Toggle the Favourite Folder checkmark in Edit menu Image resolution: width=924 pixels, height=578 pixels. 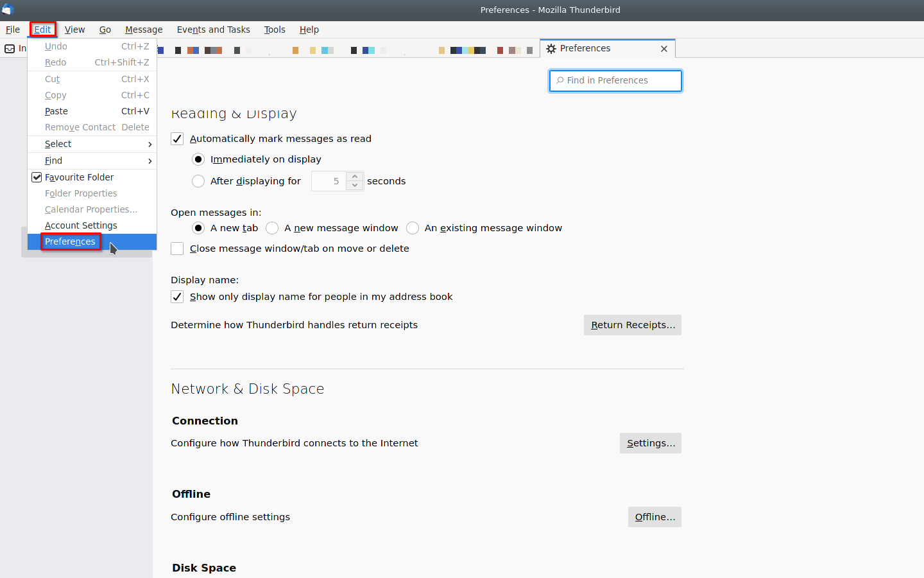[37, 177]
